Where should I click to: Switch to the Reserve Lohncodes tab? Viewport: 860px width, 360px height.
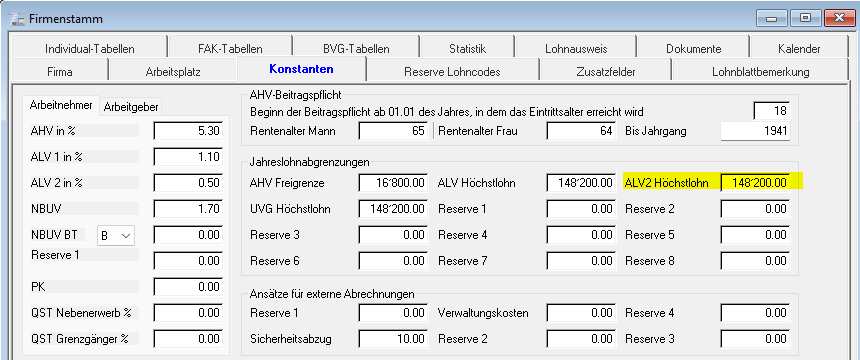point(452,71)
